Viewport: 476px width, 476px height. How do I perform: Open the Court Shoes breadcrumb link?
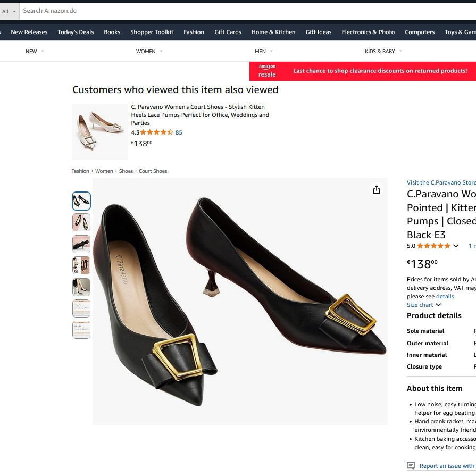point(153,171)
